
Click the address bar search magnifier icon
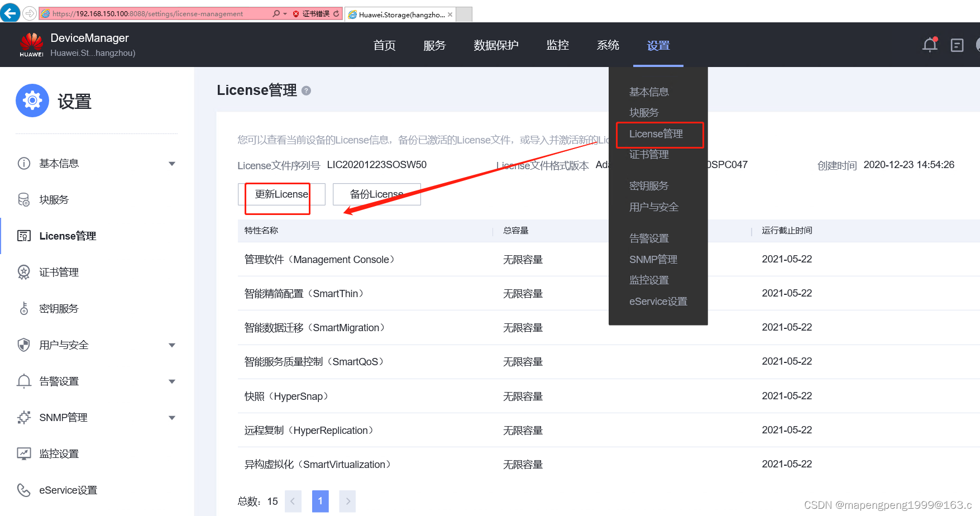[x=276, y=13]
